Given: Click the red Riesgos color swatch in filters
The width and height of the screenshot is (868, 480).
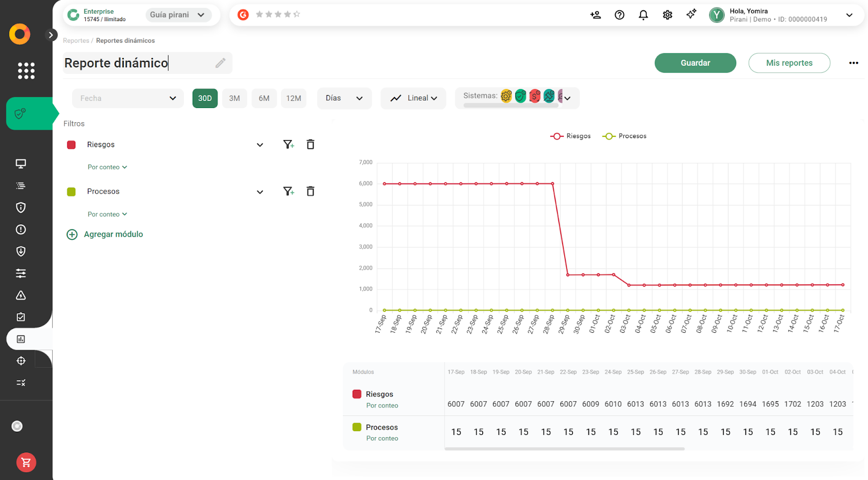Looking at the screenshot, I should [71, 145].
